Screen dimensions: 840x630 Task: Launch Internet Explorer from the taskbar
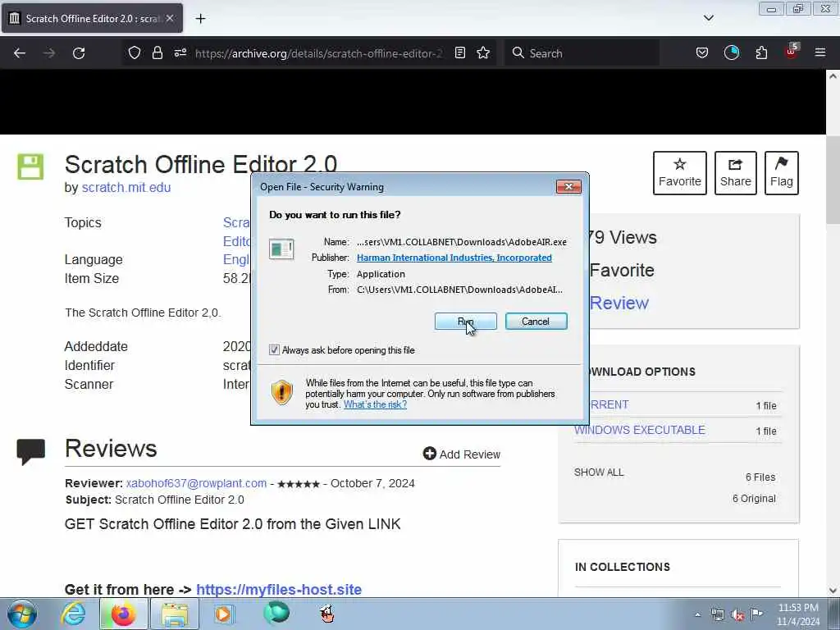(73, 614)
